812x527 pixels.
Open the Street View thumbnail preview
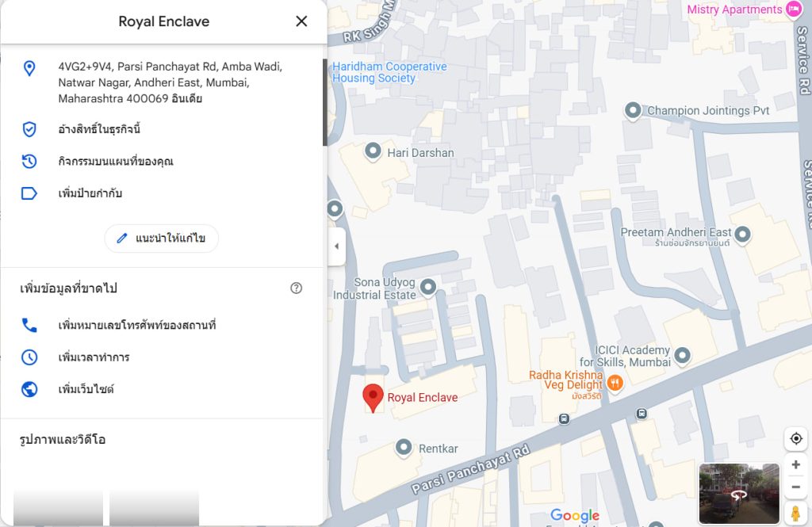[x=739, y=494]
